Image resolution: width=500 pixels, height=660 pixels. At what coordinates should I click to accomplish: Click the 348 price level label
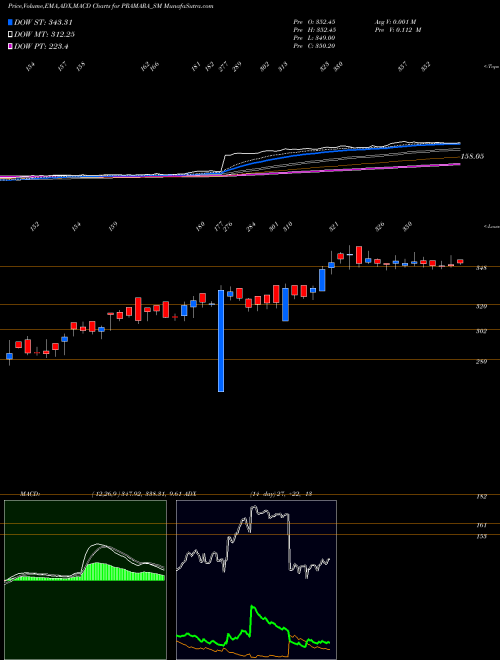coord(481,268)
